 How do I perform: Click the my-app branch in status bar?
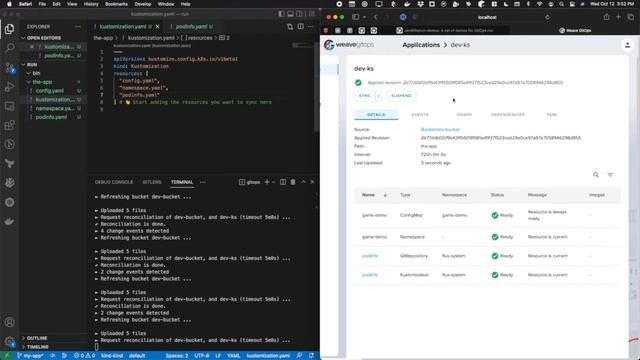(30, 356)
